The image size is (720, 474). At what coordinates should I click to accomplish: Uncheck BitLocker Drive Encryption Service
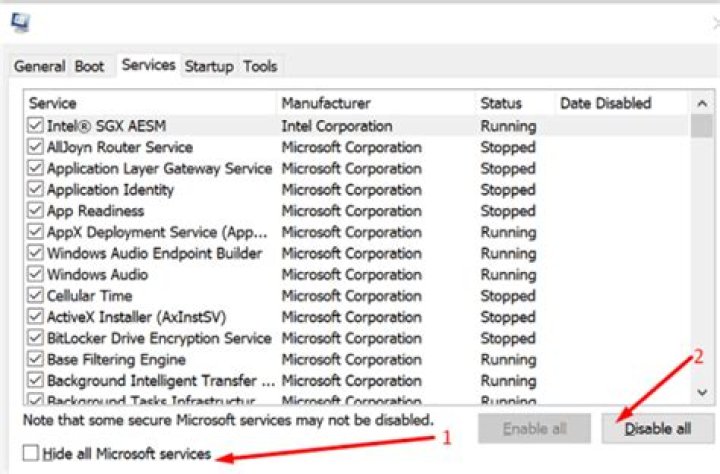(x=36, y=339)
